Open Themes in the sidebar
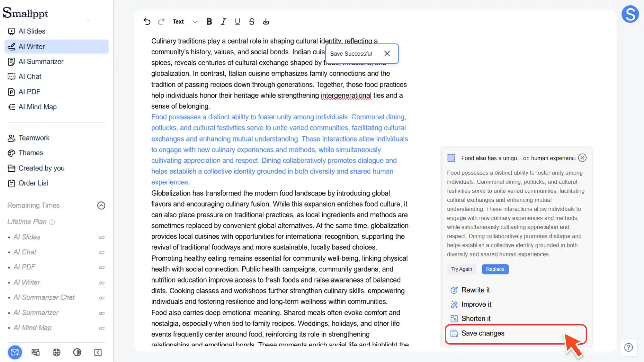This screenshot has height=362, width=644. (x=56, y=153)
